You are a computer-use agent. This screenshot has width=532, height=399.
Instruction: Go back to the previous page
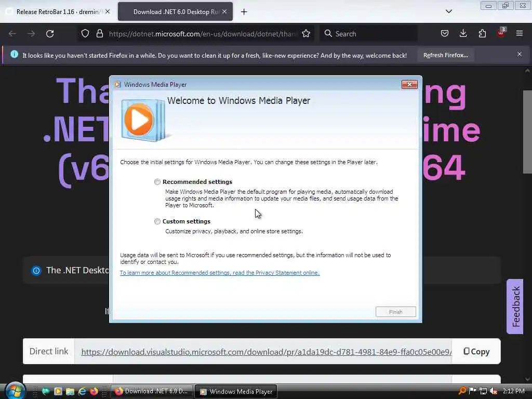click(x=12, y=34)
